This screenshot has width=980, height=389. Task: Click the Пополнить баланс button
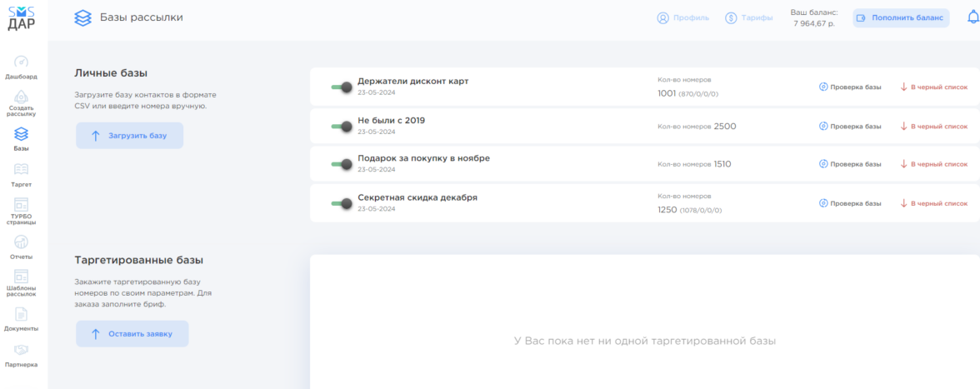coord(901,18)
